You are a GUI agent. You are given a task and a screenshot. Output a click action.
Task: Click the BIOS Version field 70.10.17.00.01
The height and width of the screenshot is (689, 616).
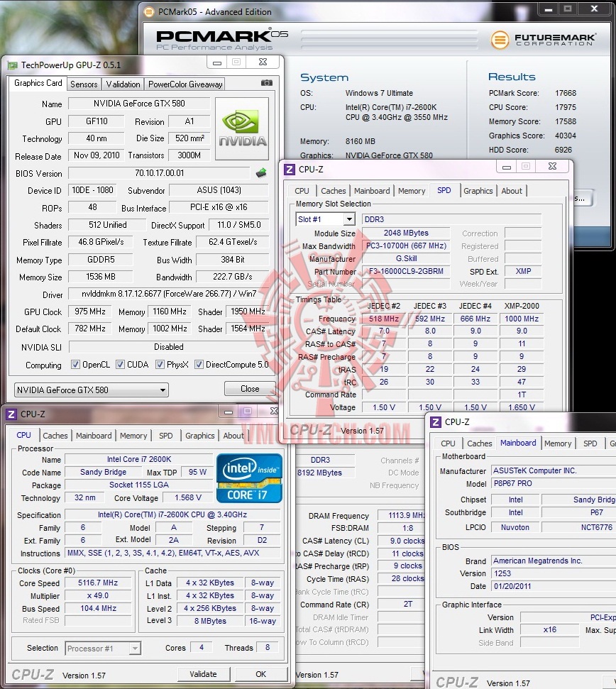point(160,173)
